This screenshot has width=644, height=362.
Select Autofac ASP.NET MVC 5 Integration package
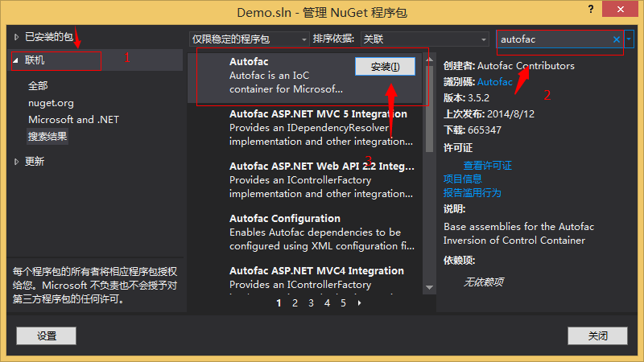[x=305, y=128]
